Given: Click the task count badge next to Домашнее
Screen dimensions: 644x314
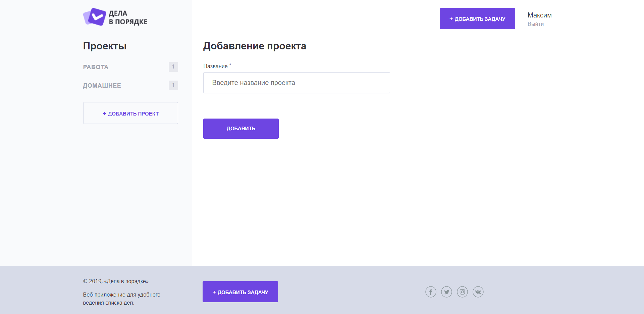Looking at the screenshot, I should [173, 85].
